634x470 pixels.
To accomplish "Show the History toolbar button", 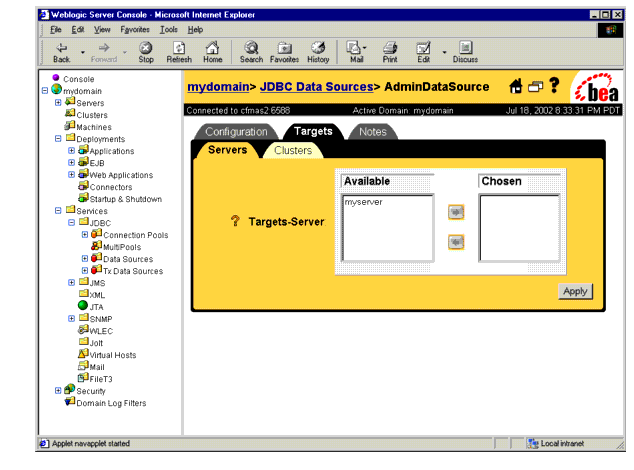I will [x=318, y=53].
